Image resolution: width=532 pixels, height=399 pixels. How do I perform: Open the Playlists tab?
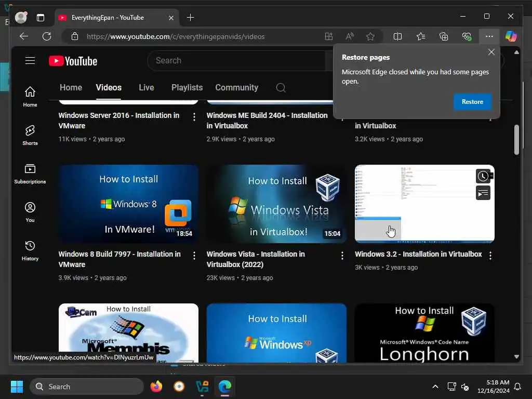click(187, 87)
